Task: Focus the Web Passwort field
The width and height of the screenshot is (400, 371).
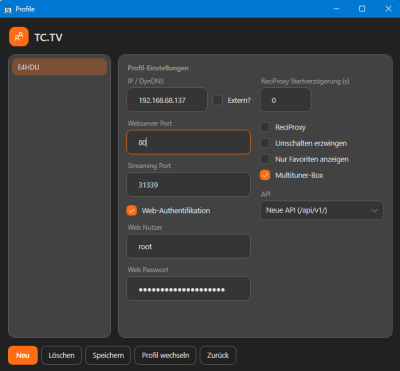Action: click(x=188, y=289)
